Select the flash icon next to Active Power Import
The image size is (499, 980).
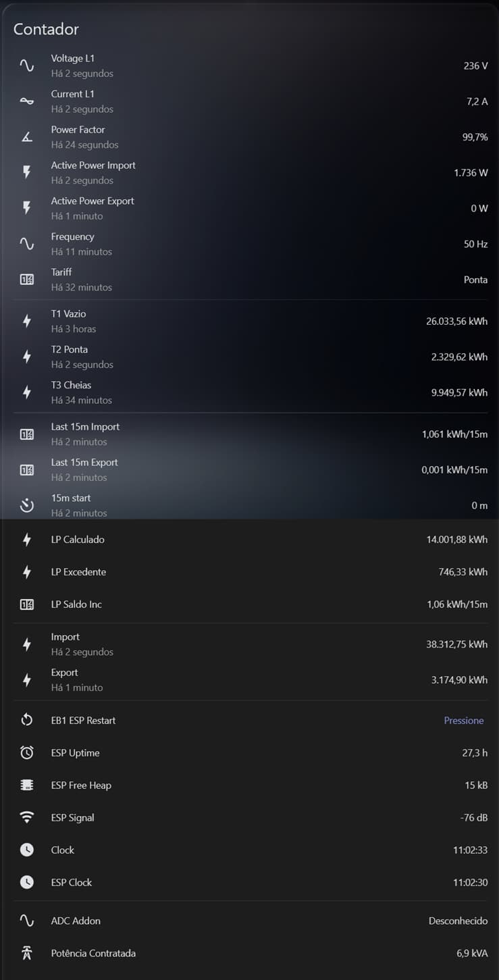tap(27, 172)
